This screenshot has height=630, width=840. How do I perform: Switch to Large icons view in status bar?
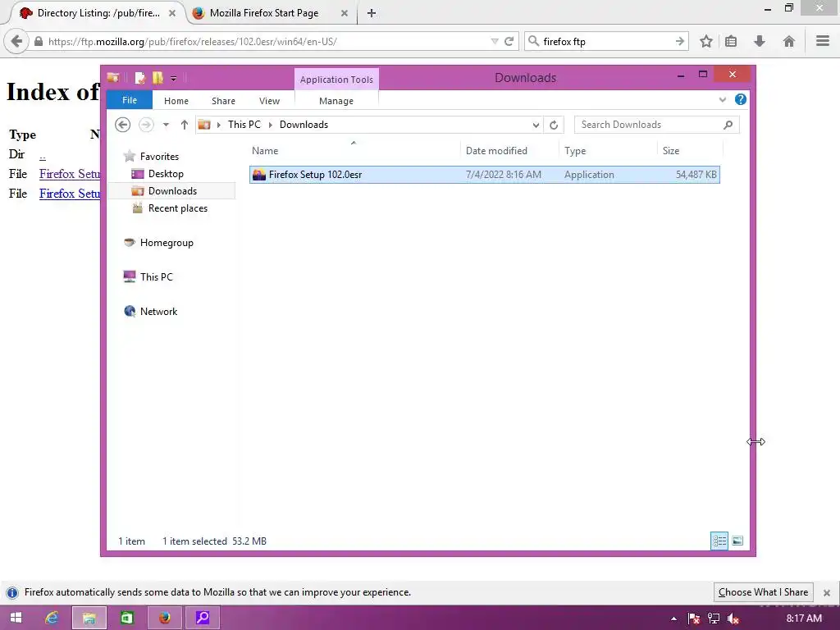[x=737, y=541]
